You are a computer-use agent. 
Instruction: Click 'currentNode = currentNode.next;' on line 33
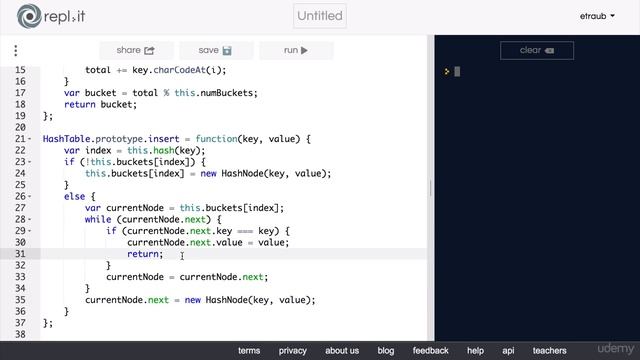point(187,277)
